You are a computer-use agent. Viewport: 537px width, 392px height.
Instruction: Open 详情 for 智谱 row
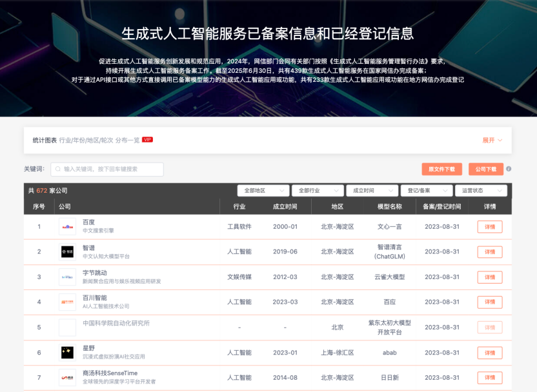(x=490, y=252)
